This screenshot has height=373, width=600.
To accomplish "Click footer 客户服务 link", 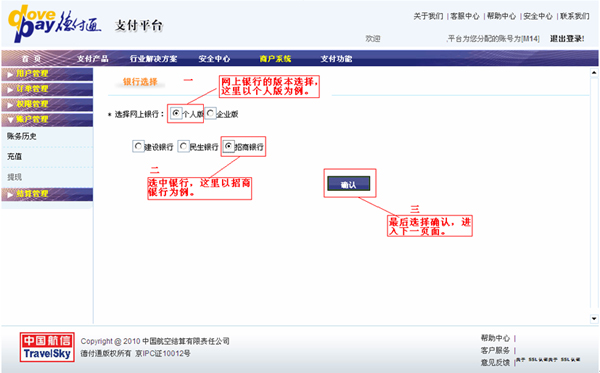I will pyautogui.click(x=495, y=350).
